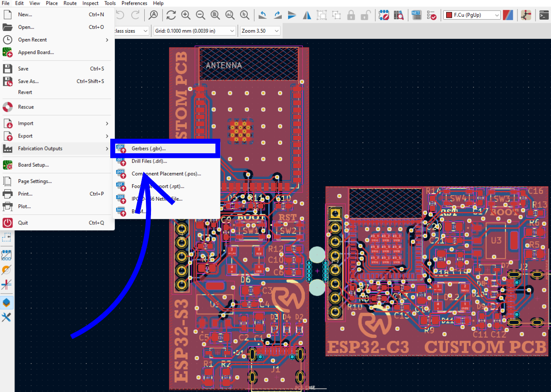Select the U3 footprint on the ESP32-C3 board
The height and width of the screenshot is (392, 551).
click(x=496, y=240)
